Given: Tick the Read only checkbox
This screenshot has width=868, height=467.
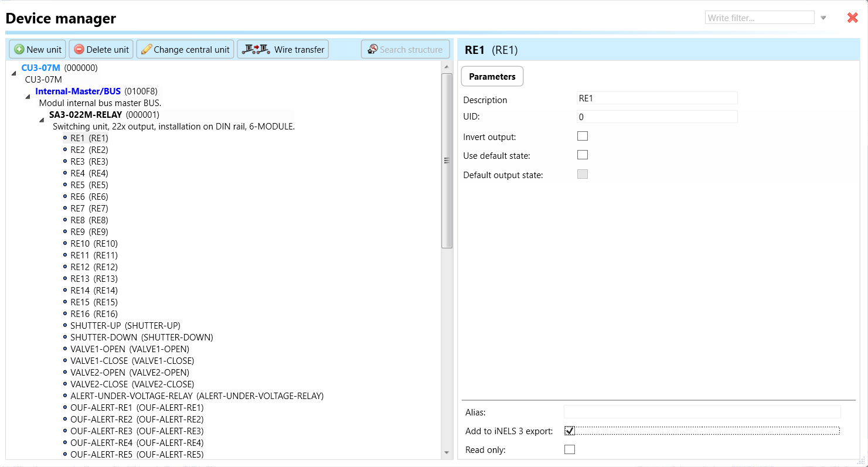Looking at the screenshot, I should (569, 449).
